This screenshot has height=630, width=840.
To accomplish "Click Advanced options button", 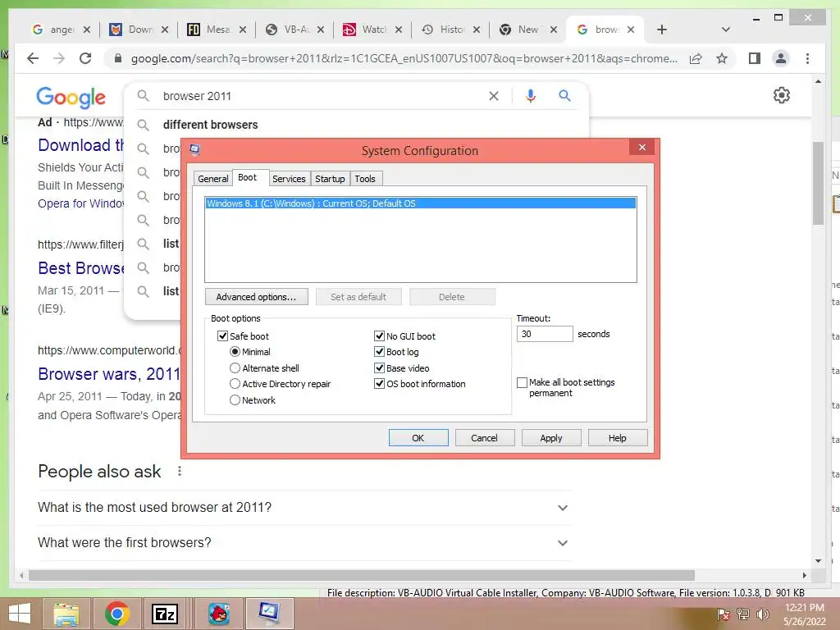I will [x=256, y=297].
